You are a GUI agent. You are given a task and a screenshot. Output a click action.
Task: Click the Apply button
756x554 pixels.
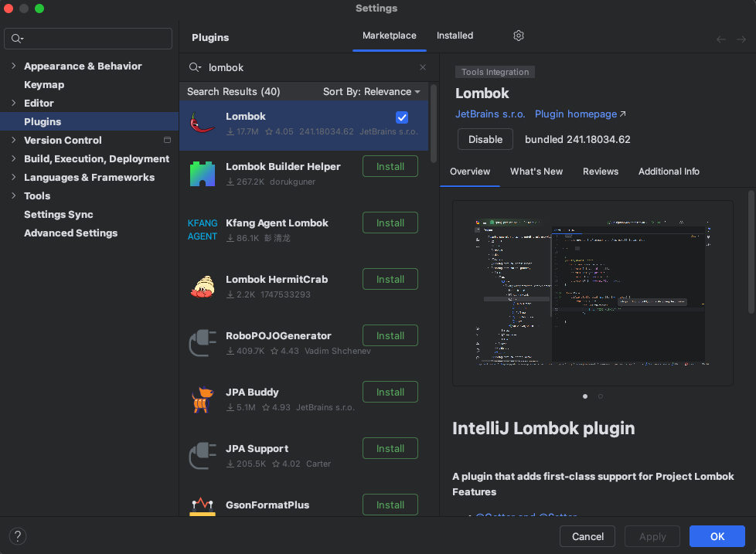click(x=652, y=536)
